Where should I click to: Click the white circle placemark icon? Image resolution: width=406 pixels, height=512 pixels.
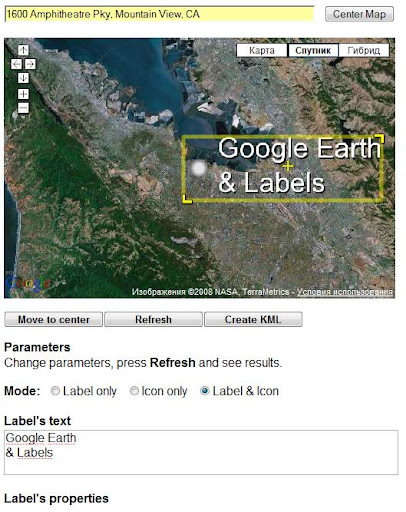199,168
